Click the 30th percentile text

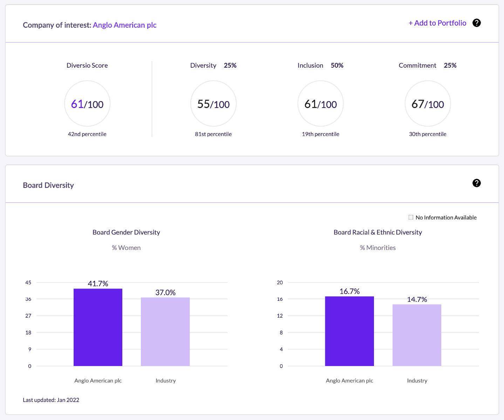428,134
